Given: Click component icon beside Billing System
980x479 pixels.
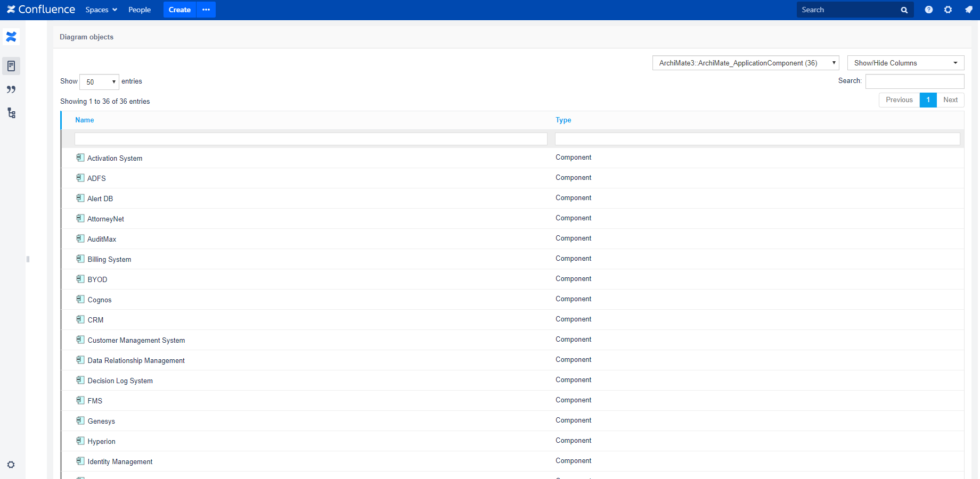Looking at the screenshot, I should (80, 259).
